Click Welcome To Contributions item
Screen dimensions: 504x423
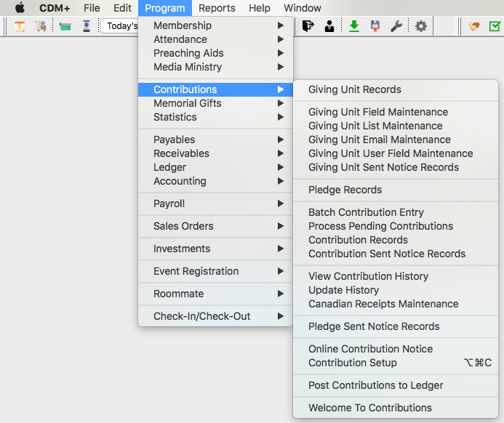[369, 408]
